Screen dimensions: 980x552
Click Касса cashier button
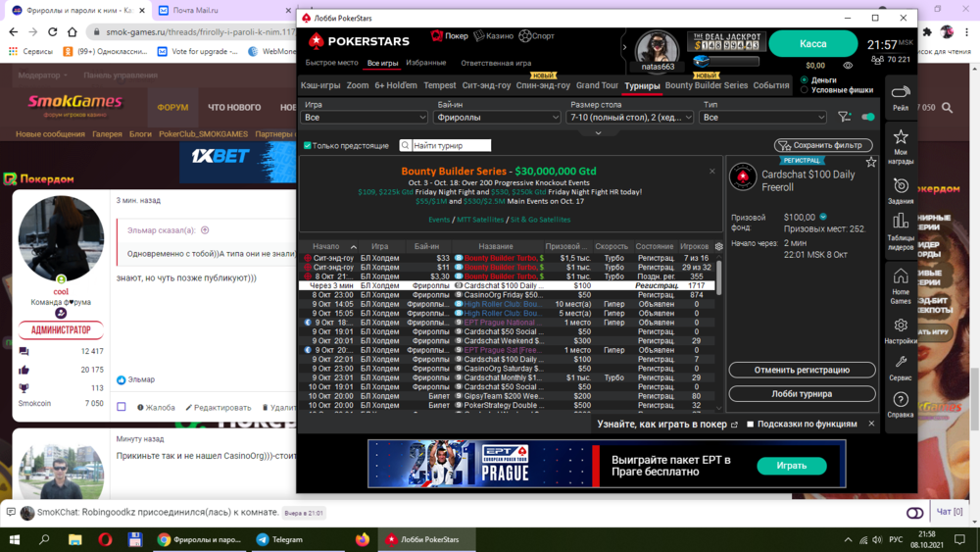pos(813,44)
